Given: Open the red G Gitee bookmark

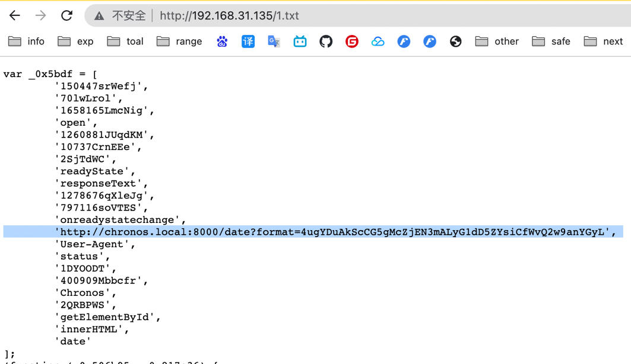Looking at the screenshot, I should [x=352, y=41].
